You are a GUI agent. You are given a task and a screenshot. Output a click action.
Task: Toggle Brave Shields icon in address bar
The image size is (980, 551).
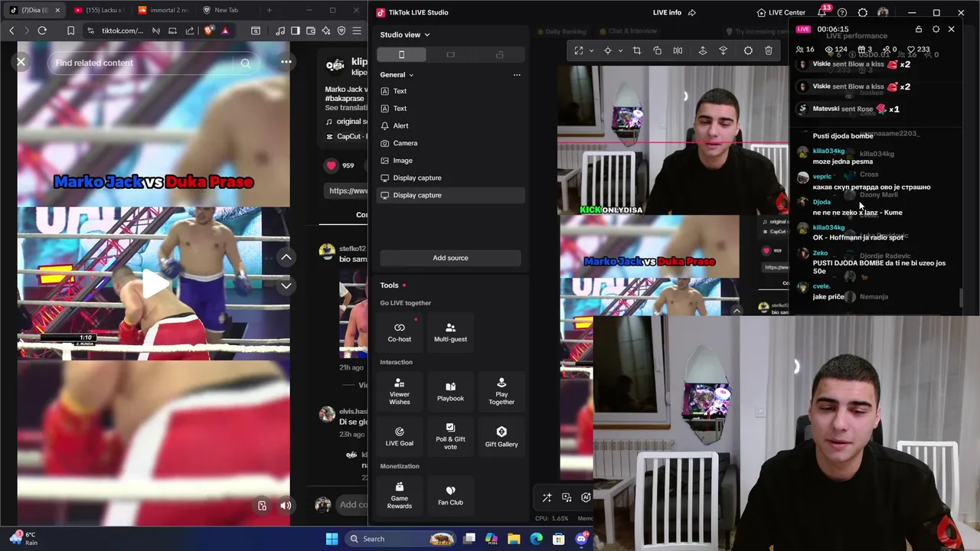(x=209, y=31)
